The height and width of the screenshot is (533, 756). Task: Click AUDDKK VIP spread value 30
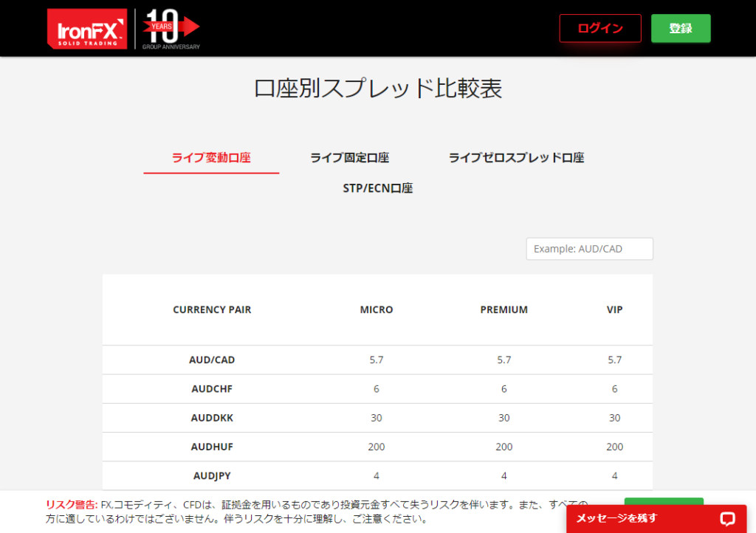(614, 418)
